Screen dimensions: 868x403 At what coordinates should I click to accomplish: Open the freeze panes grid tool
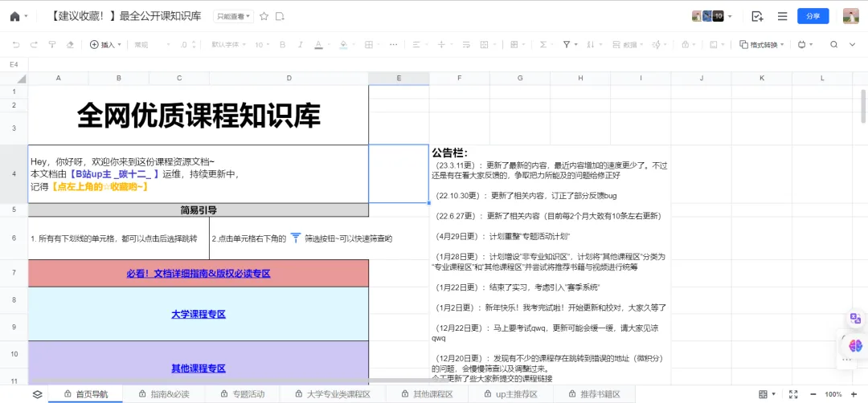coord(514,45)
